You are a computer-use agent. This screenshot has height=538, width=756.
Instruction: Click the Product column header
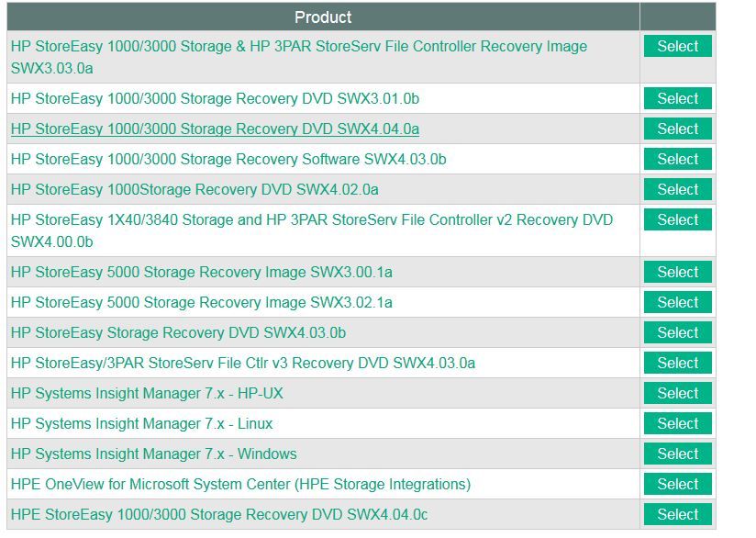pyautogui.click(x=323, y=17)
